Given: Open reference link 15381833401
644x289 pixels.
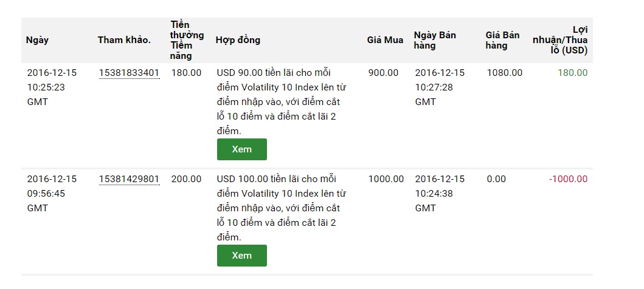Looking at the screenshot, I should click(x=129, y=73).
